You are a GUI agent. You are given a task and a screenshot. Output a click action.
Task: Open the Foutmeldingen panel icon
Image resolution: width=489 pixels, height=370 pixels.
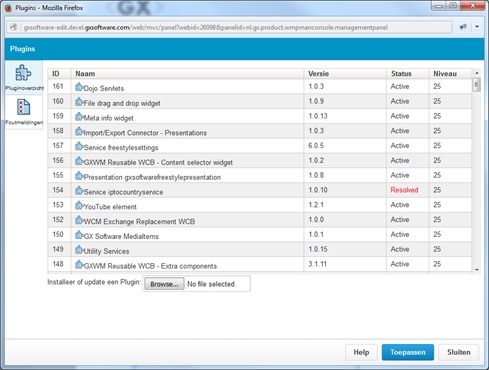[23, 107]
